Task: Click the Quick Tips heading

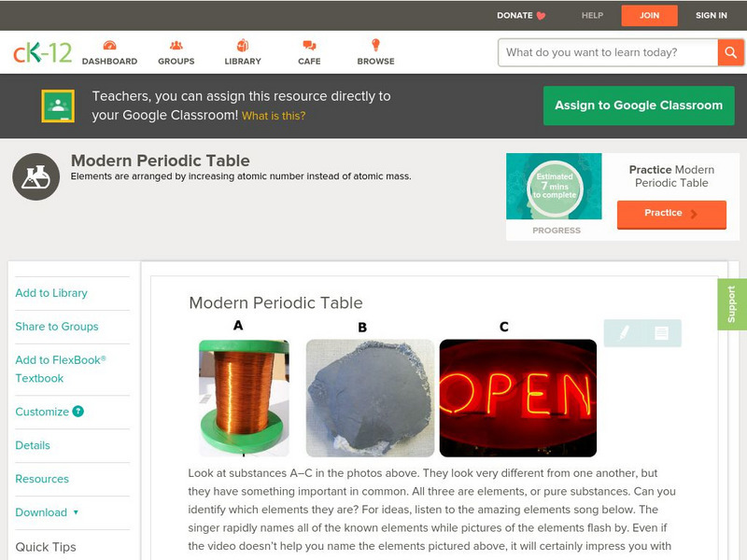Action: click(x=46, y=547)
